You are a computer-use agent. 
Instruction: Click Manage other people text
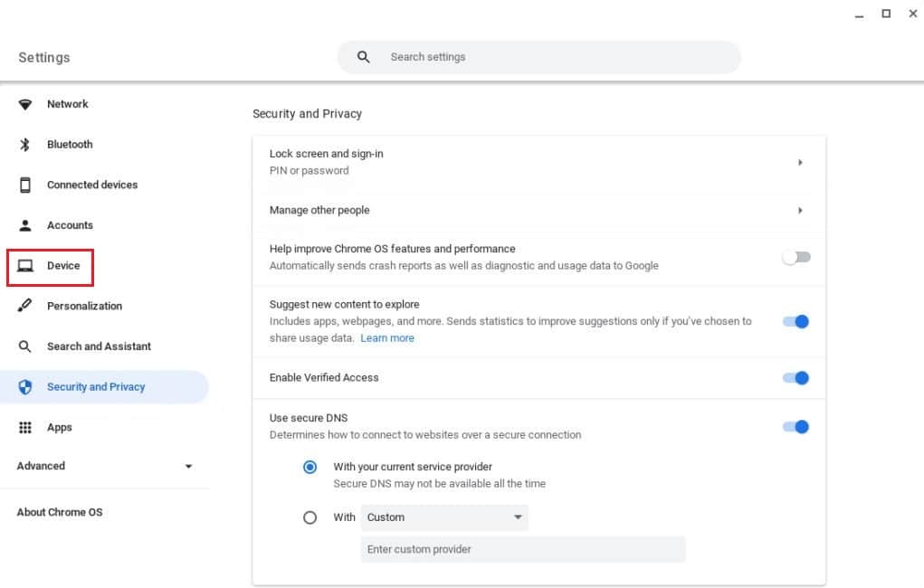[x=319, y=211]
